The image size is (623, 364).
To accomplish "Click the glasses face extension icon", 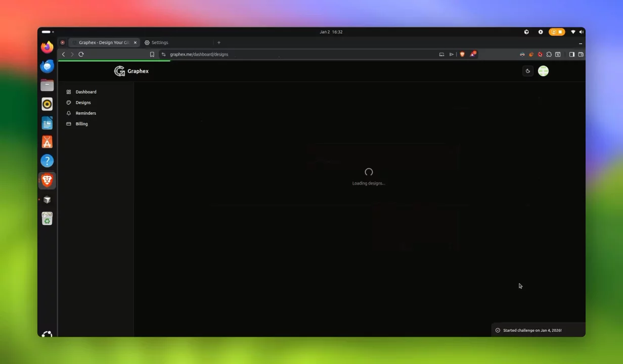I will [522, 54].
